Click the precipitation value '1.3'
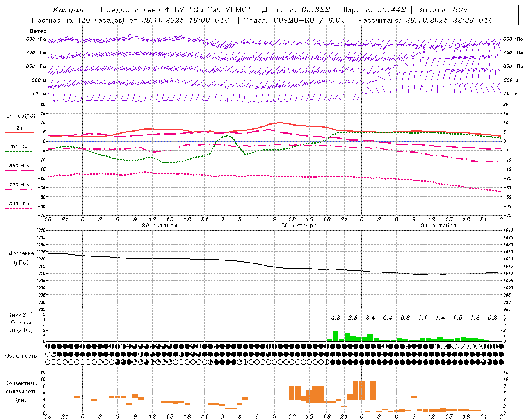 475,318
